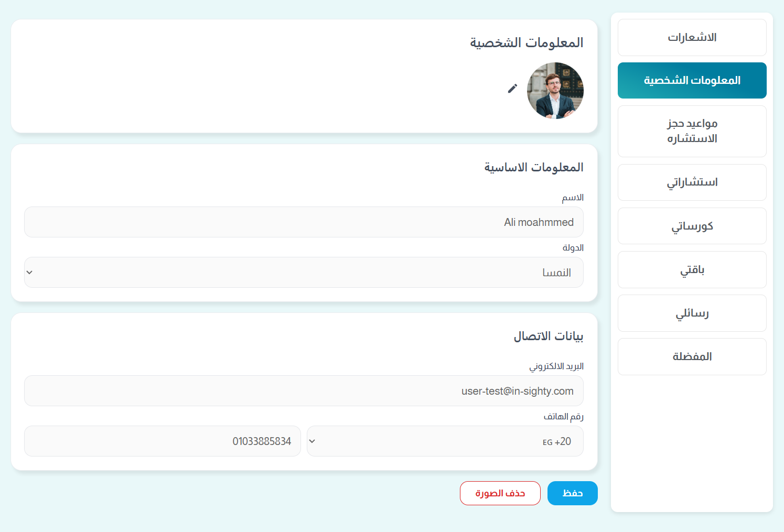This screenshot has height=532, width=784.
Task: Open the المفضلة favorites tab
Action: click(692, 357)
